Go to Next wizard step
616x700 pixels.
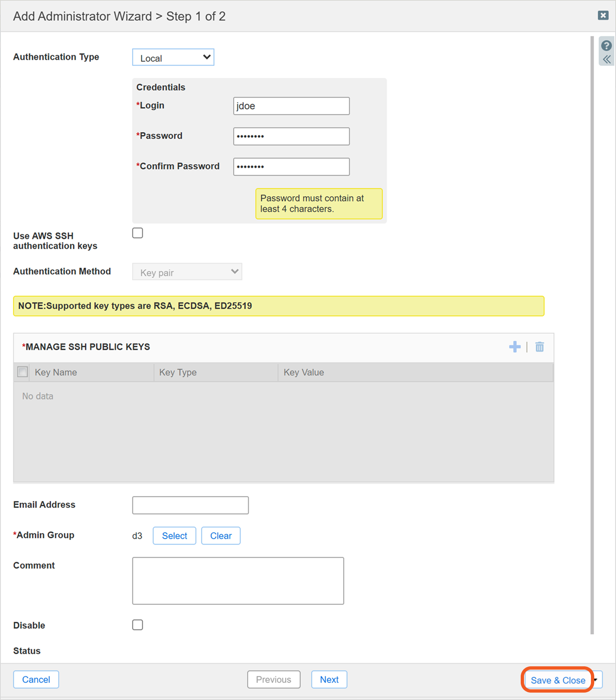(x=329, y=679)
